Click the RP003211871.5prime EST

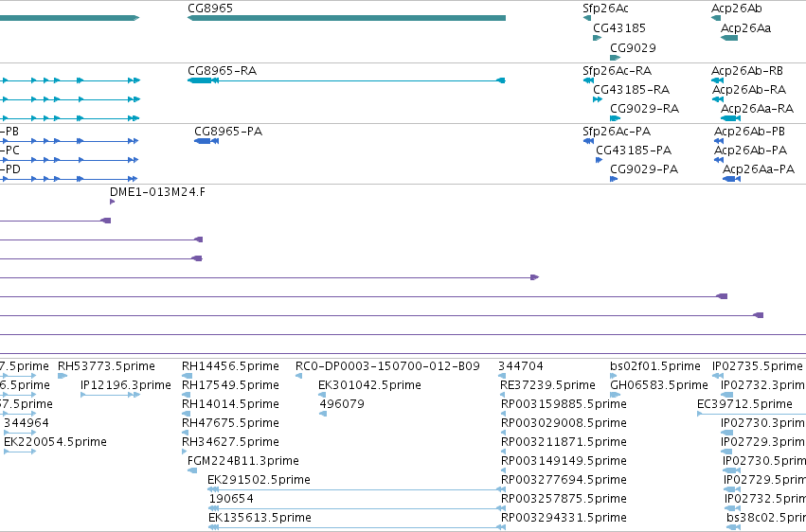[503, 452]
